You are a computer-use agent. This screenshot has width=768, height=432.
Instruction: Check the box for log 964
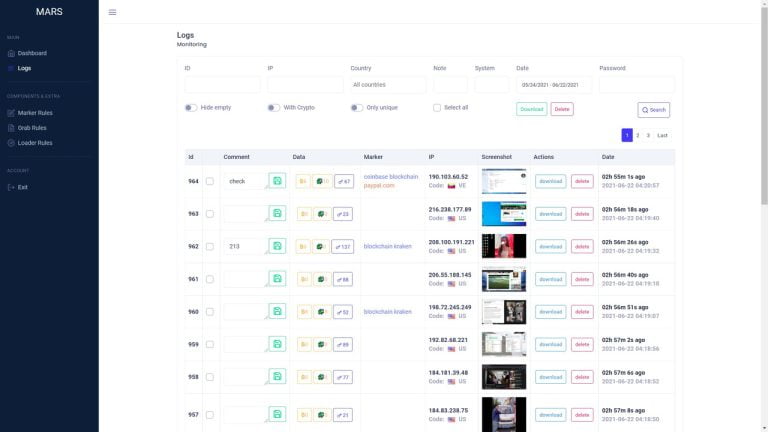[210, 181]
